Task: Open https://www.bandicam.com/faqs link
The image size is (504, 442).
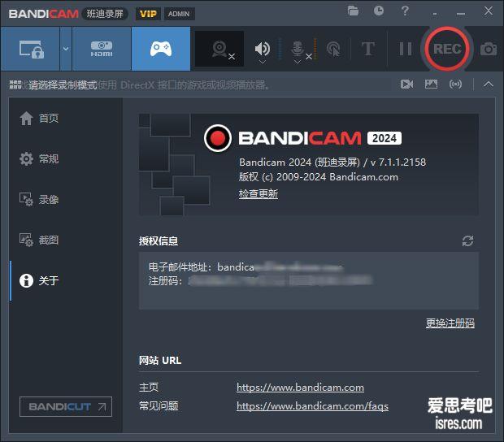Action: [x=312, y=406]
